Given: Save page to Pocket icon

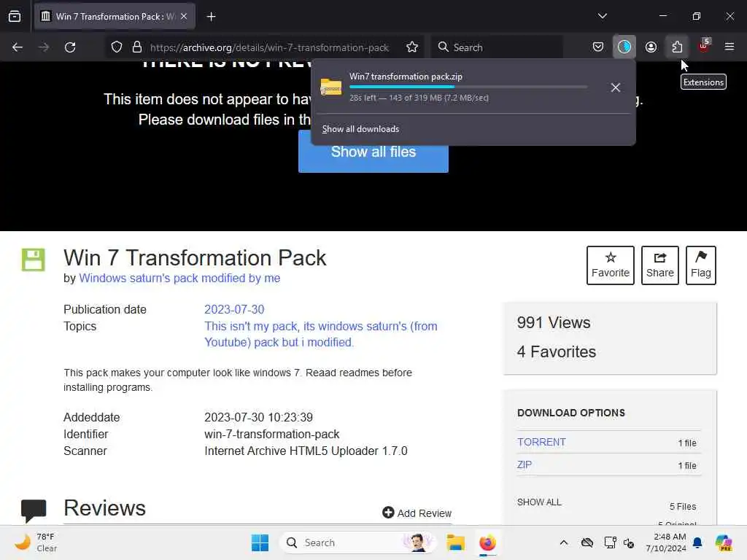Looking at the screenshot, I should tap(598, 47).
